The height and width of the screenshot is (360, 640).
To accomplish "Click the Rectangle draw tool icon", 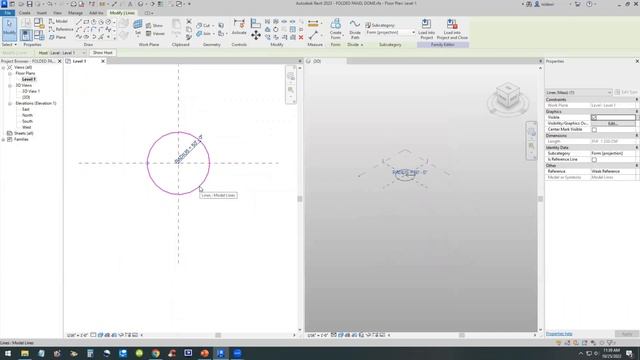I will [86, 21].
